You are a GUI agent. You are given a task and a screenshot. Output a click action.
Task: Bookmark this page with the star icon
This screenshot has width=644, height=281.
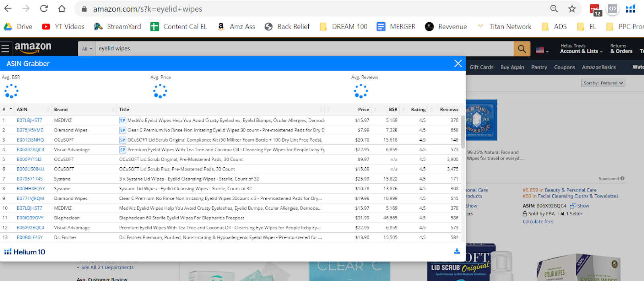click(572, 8)
